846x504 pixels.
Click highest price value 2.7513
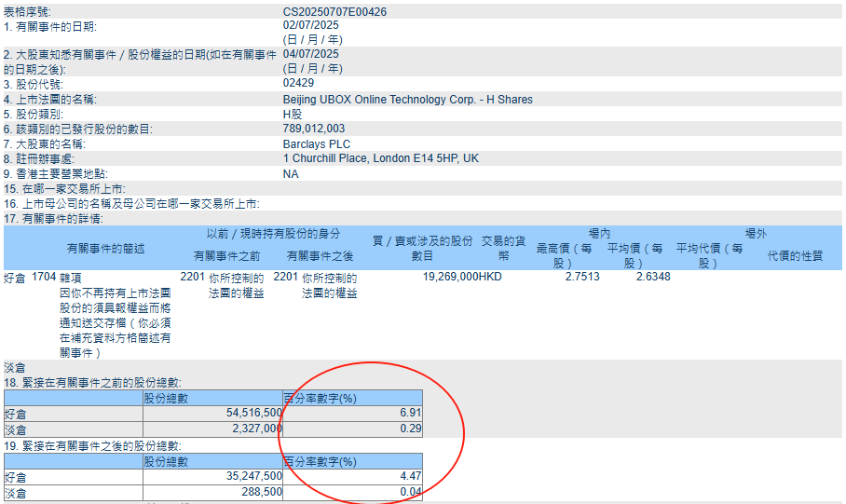click(x=582, y=277)
